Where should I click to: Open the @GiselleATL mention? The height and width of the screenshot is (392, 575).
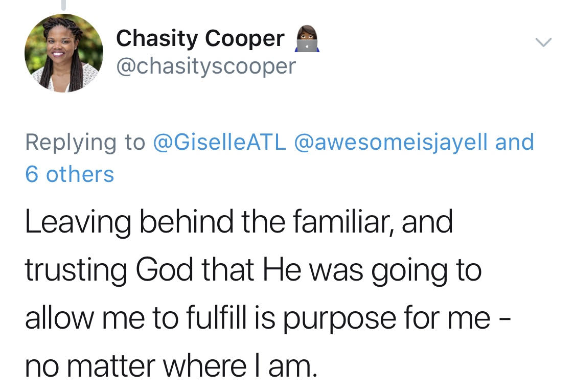pos(219,142)
